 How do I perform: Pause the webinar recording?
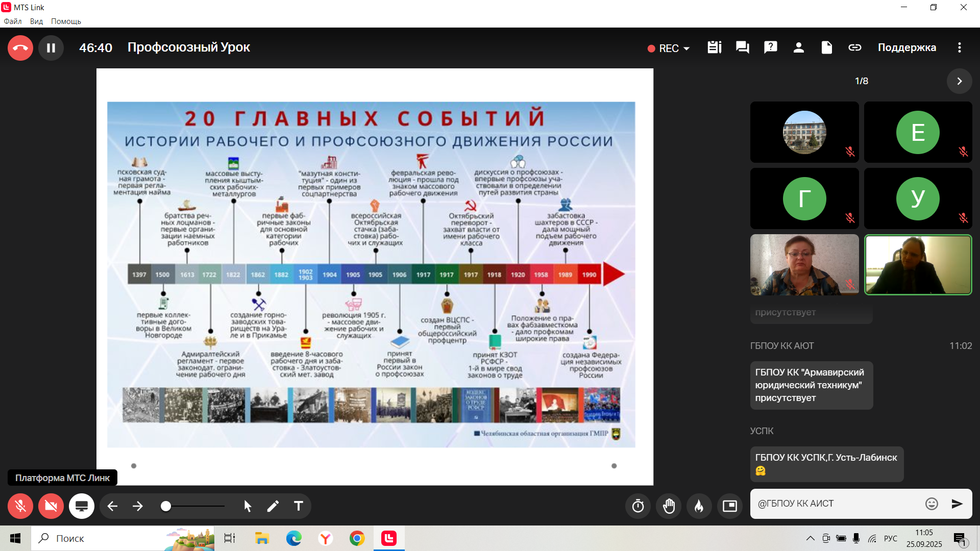point(51,48)
